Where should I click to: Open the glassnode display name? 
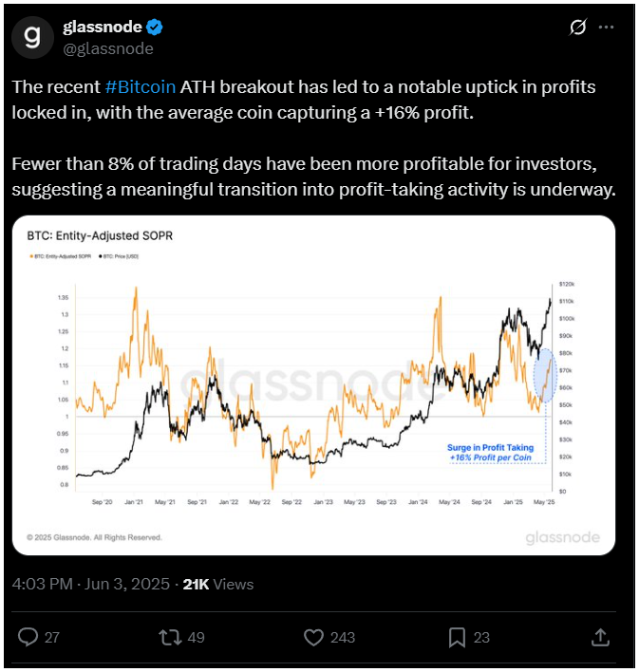(102, 27)
